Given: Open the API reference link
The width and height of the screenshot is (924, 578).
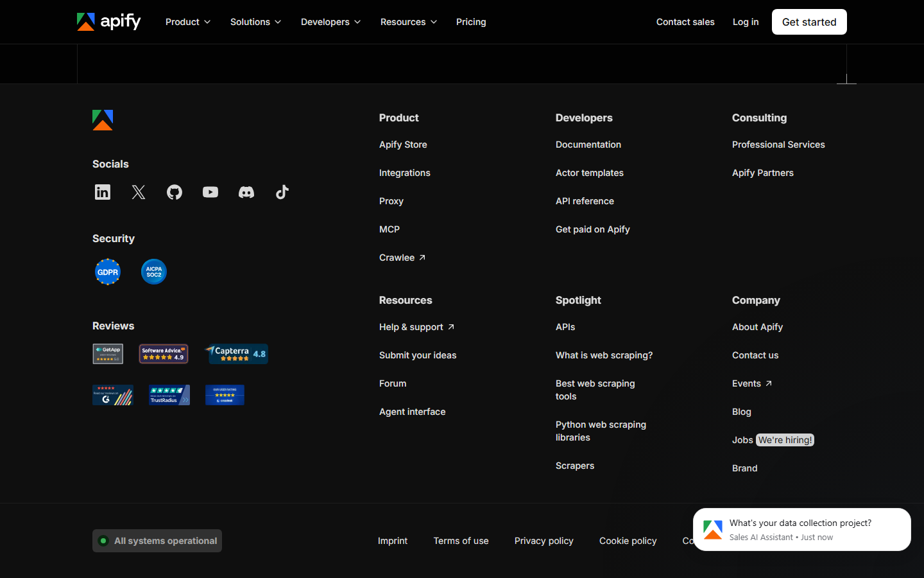Looking at the screenshot, I should (x=585, y=201).
